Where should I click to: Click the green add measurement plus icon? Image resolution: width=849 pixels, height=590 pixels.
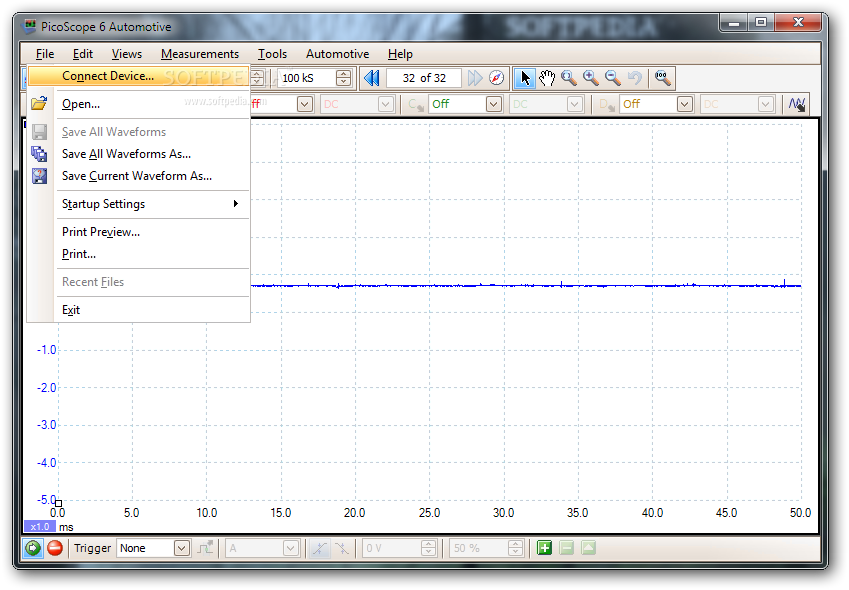click(x=544, y=548)
